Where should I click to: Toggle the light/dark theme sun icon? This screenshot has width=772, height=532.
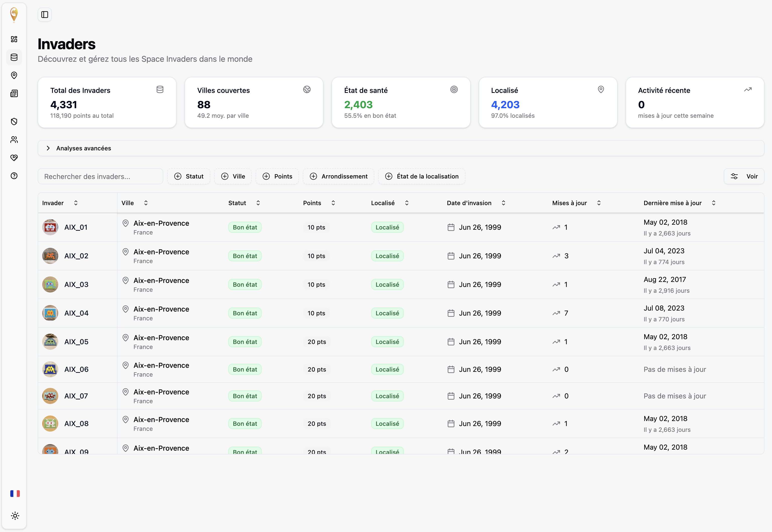click(15, 516)
